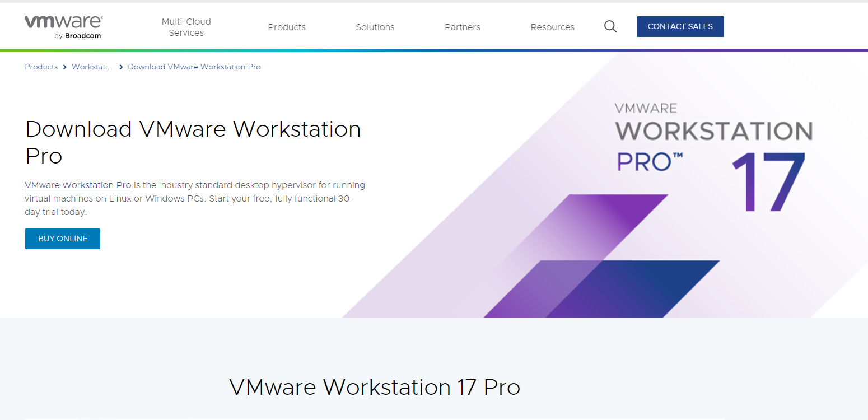
Task: Click the Download VMware Workstation Pro heading
Action: (x=193, y=142)
